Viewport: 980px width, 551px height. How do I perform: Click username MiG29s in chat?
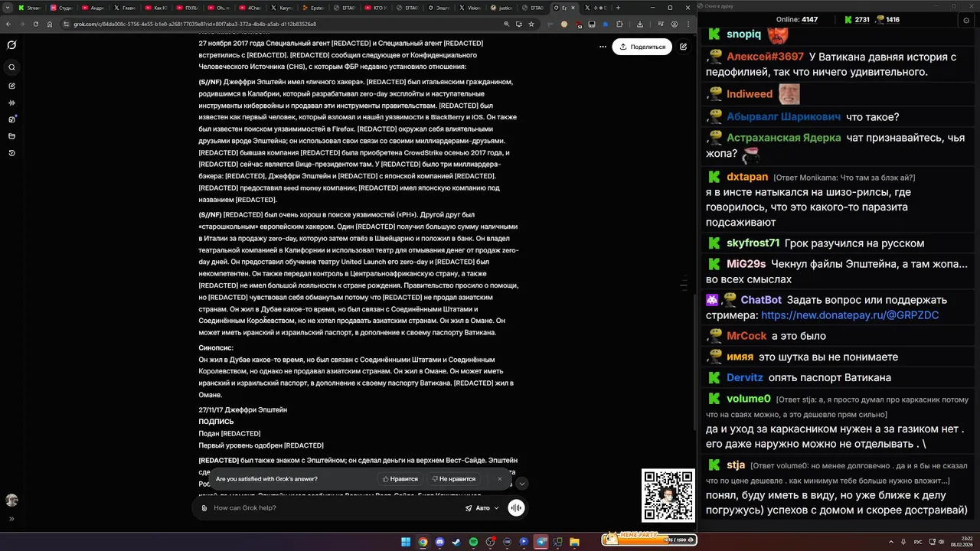(746, 264)
